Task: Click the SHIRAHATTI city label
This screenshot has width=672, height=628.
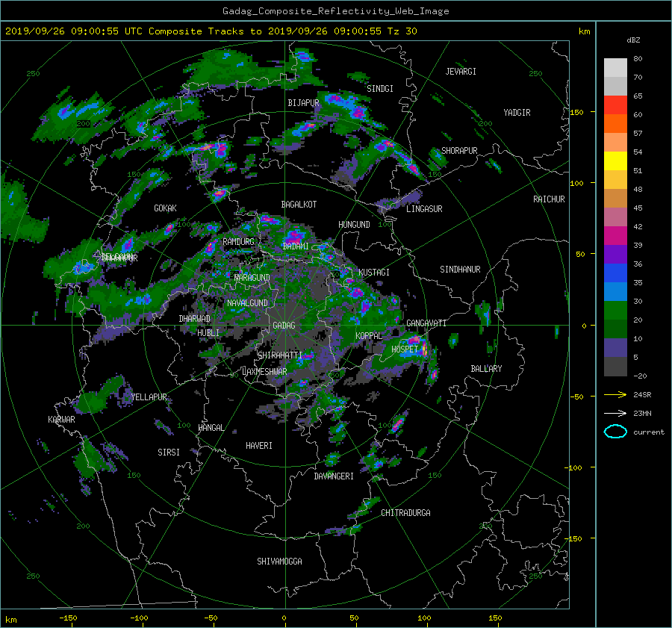Action: pyautogui.click(x=280, y=355)
